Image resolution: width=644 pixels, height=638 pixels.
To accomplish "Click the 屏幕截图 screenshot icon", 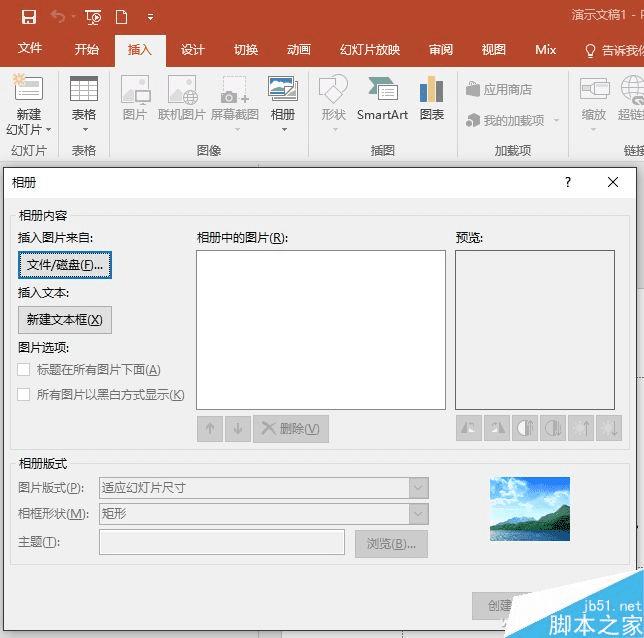I will [235, 90].
